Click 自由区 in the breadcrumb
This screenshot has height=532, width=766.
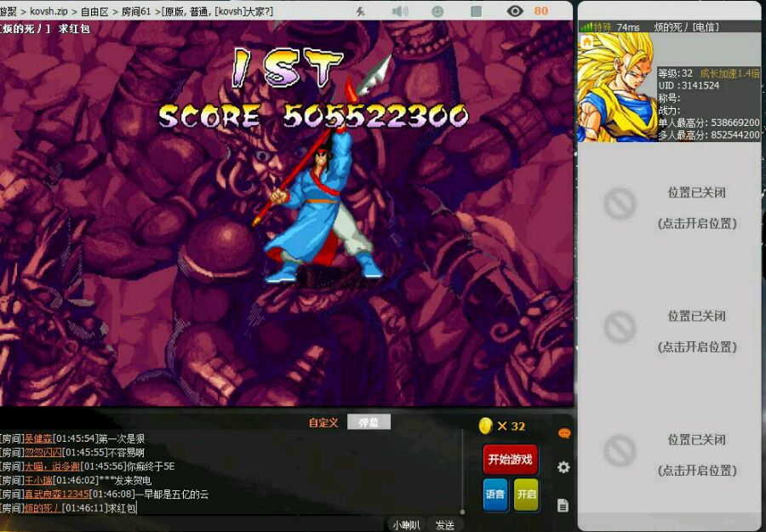[x=94, y=11]
